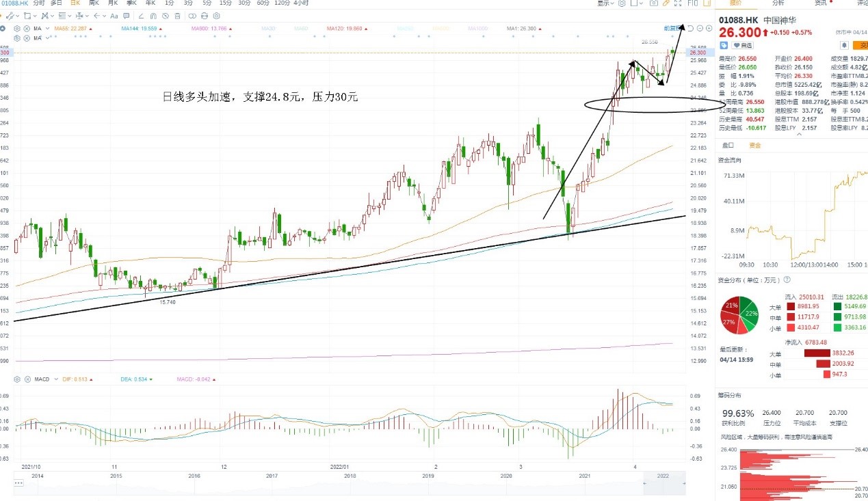Select the 1分 one-minute period
868x501 pixels.
tap(169, 3)
